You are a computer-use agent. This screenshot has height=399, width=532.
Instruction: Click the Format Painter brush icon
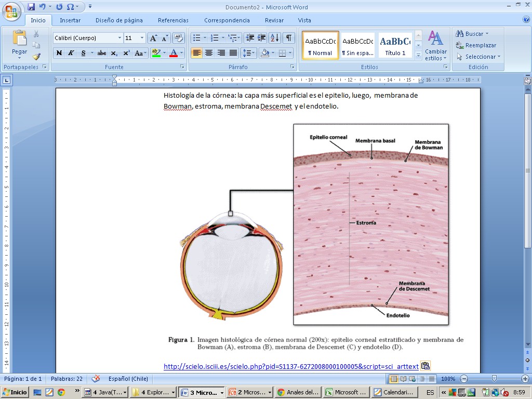(x=36, y=57)
